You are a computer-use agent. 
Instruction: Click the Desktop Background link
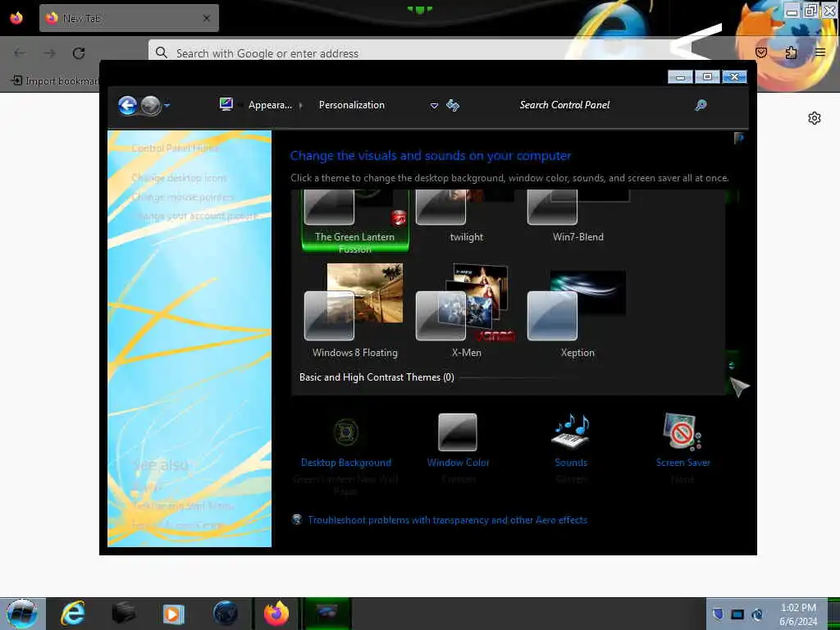(x=346, y=463)
